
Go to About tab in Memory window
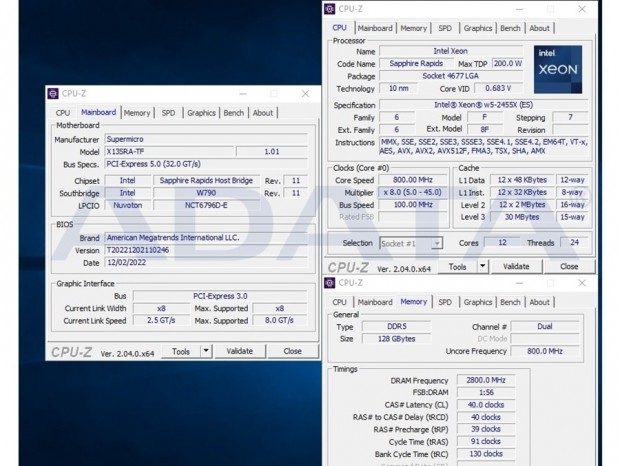coord(539,302)
